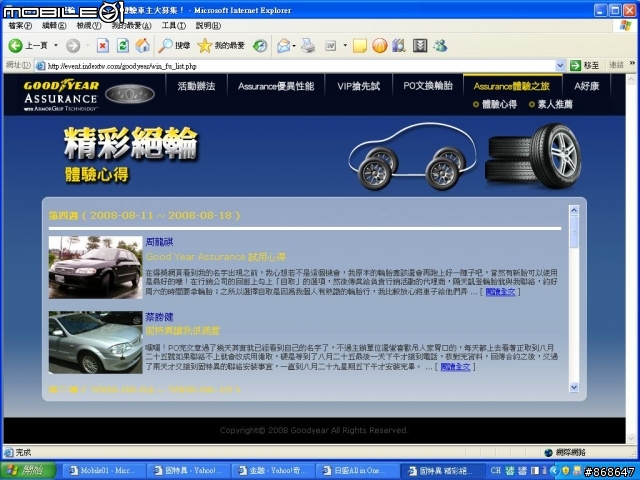Click author name 周龍祺
Image resolution: width=640 pixels, height=480 pixels.
click(x=159, y=242)
